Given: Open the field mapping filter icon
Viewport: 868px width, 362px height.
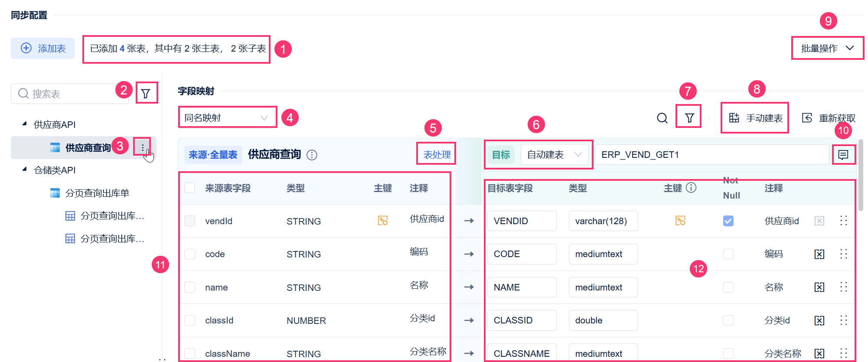Looking at the screenshot, I should (x=689, y=117).
